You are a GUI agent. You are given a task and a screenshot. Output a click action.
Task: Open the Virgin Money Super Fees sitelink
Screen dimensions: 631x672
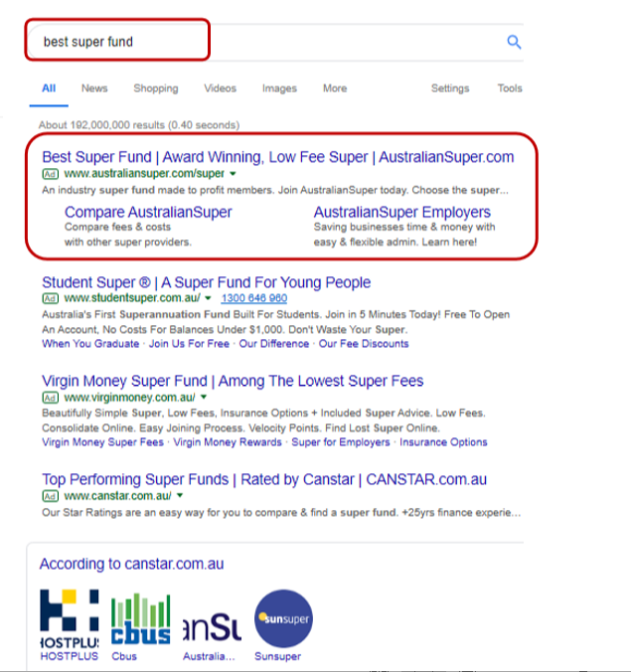[x=102, y=442]
